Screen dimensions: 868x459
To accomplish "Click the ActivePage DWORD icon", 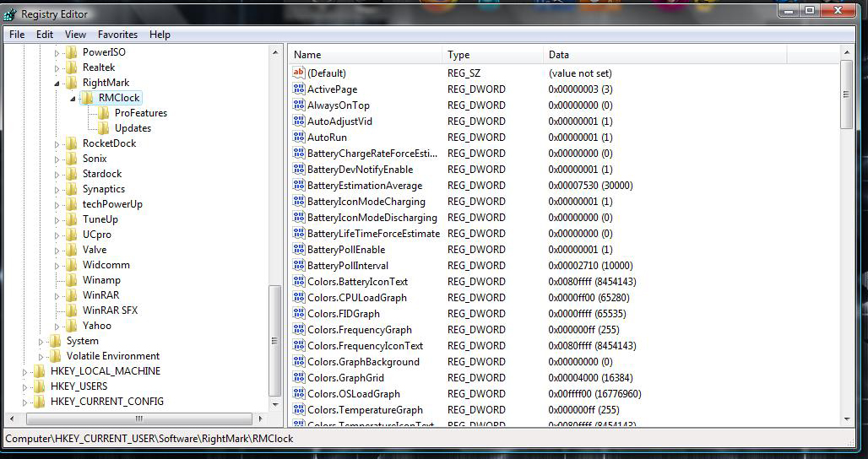I will tap(299, 89).
